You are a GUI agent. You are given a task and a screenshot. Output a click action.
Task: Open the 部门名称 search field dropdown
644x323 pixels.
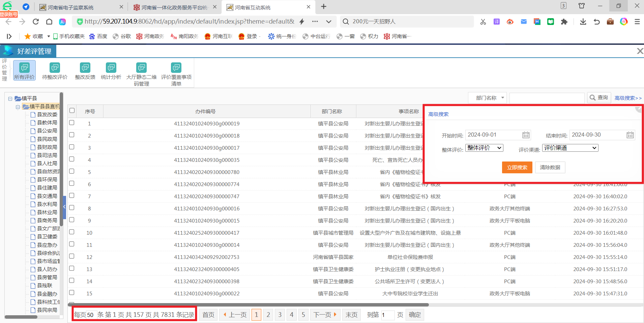point(487,98)
